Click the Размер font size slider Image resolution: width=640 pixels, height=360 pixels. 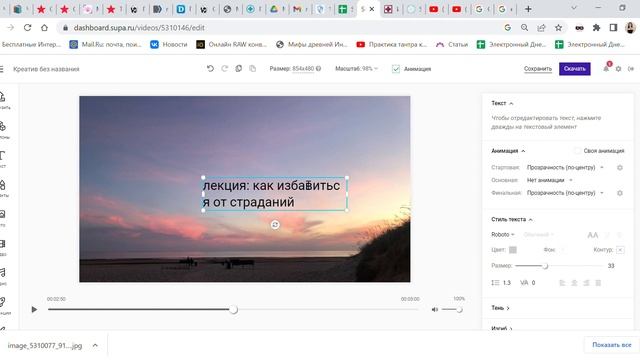[x=559, y=266]
